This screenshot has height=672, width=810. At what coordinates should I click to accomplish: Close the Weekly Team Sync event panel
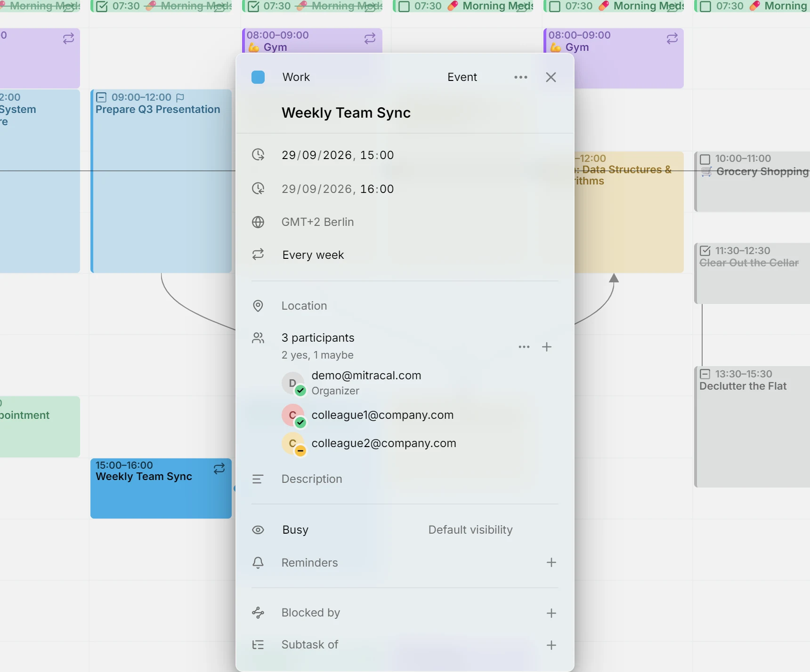(551, 77)
